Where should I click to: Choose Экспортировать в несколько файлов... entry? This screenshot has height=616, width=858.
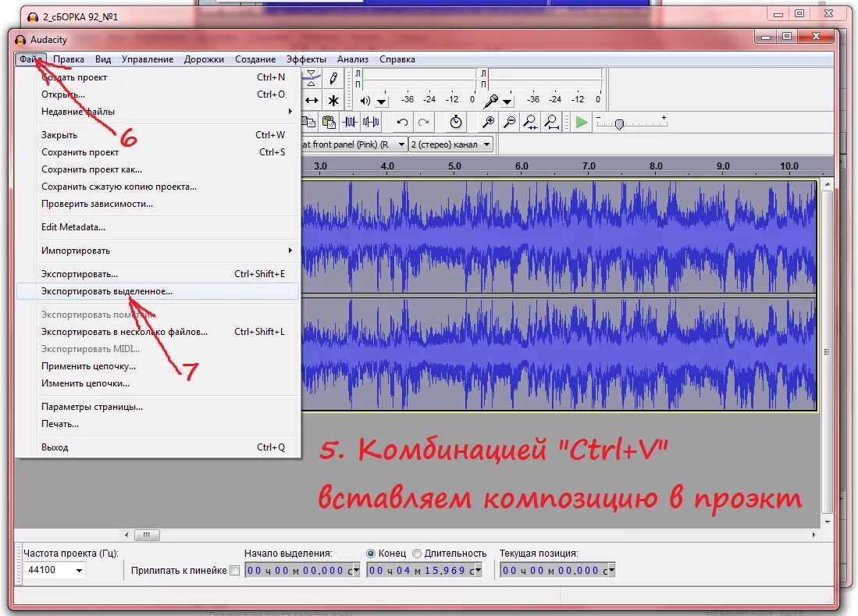point(158,332)
